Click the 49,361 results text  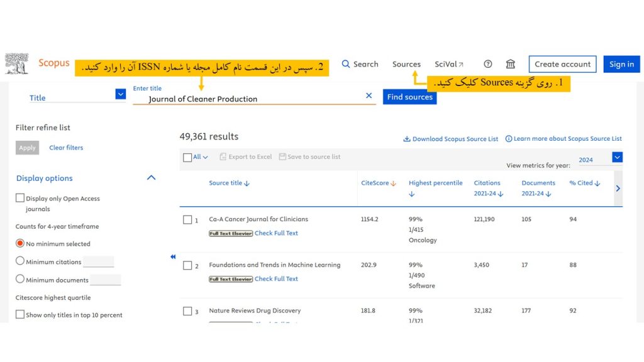point(209,136)
